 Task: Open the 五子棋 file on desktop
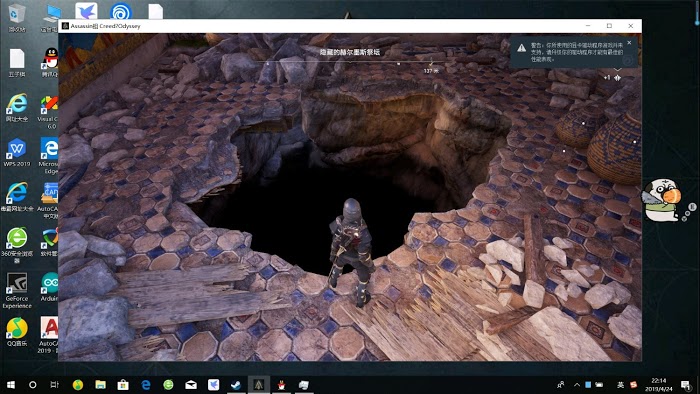(x=17, y=62)
